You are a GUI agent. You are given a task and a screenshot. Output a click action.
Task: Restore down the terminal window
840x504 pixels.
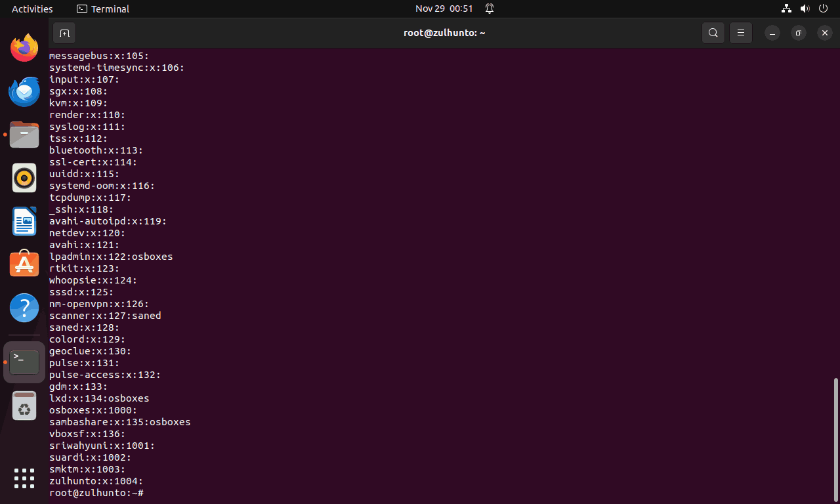click(x=799, y=33)
